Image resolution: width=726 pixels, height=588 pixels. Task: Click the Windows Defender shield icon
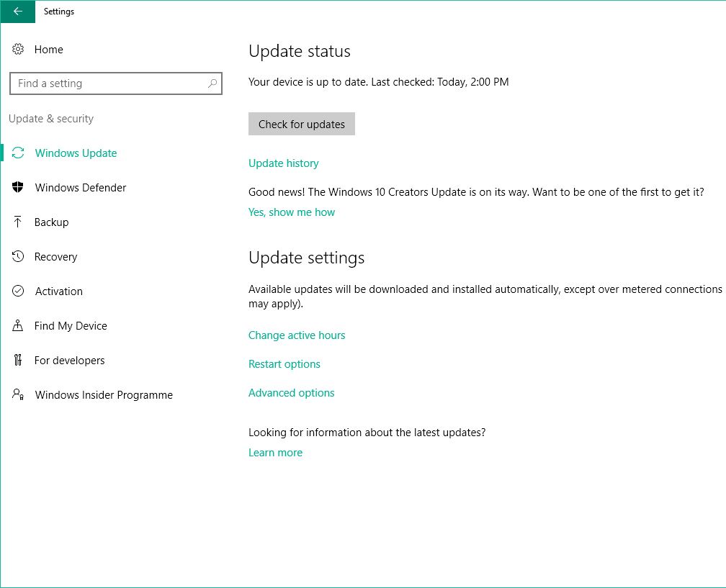pos(17,187)
